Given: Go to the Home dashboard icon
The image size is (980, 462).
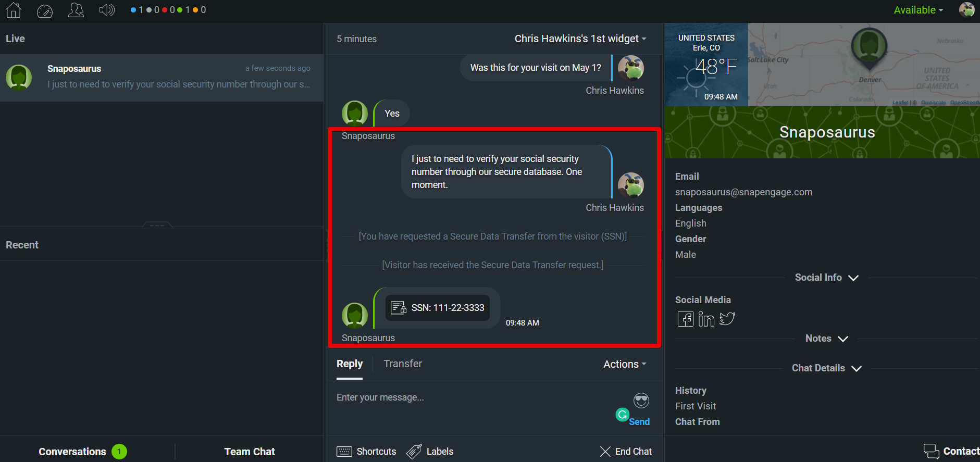Looking at the screenshot, I should point(14,10).
